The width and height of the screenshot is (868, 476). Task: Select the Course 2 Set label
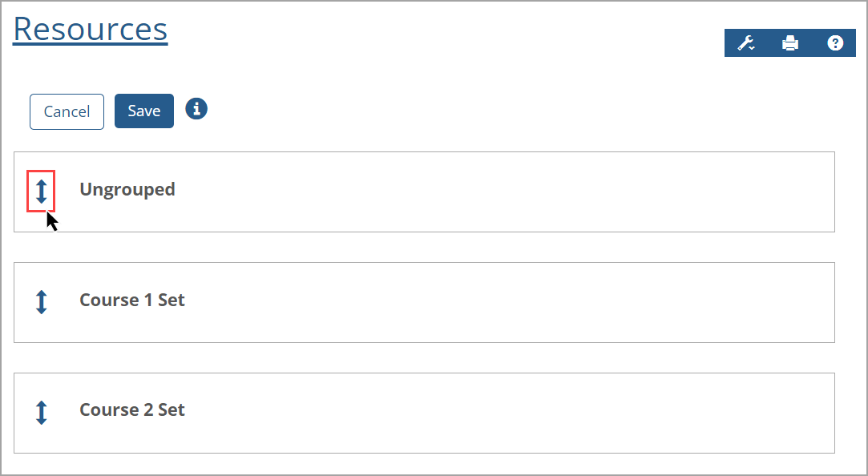tap(132, 410)
